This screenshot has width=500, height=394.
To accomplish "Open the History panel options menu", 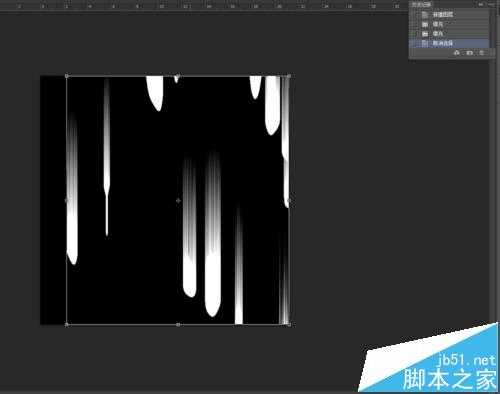I will coord(491,4).
